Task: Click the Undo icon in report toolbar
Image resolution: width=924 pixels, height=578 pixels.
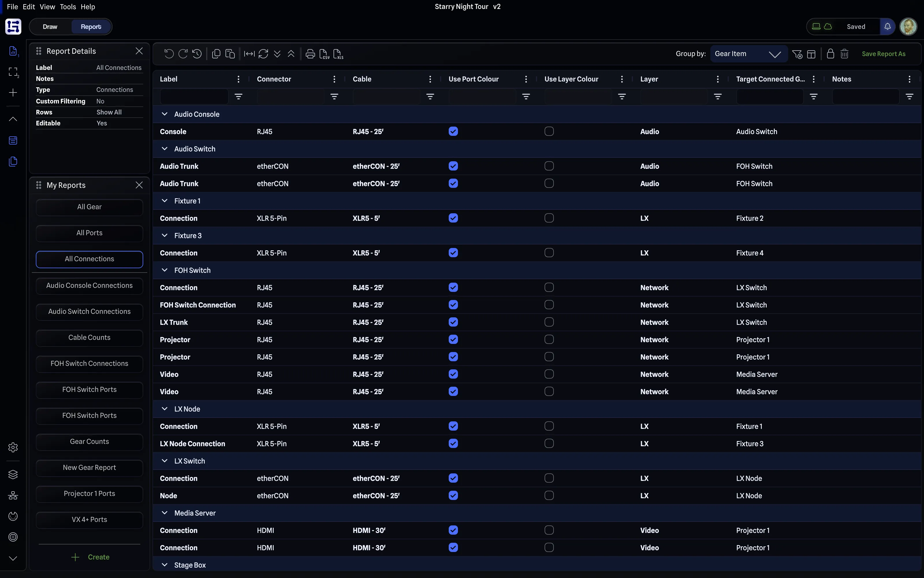Action: coord(169,54)
